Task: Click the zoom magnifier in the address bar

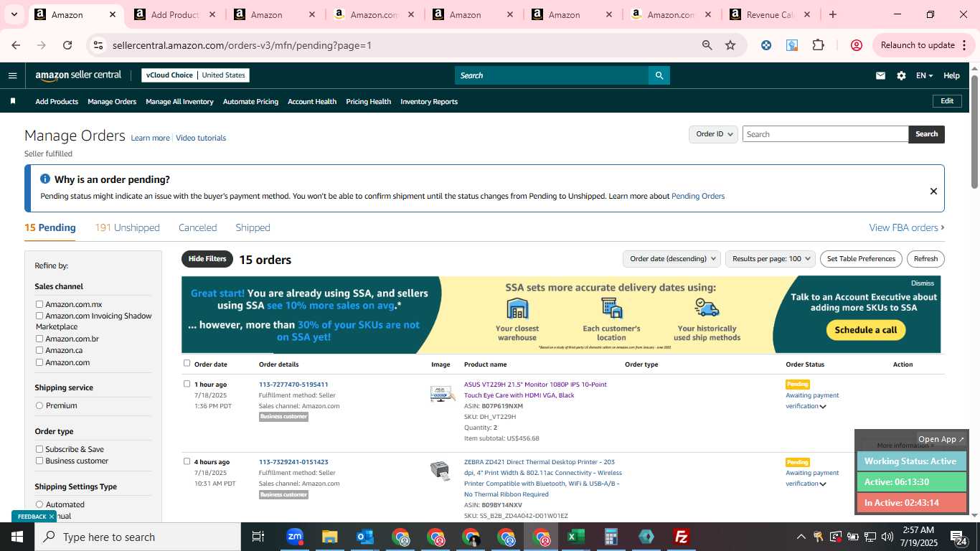Action: point(707,45)
